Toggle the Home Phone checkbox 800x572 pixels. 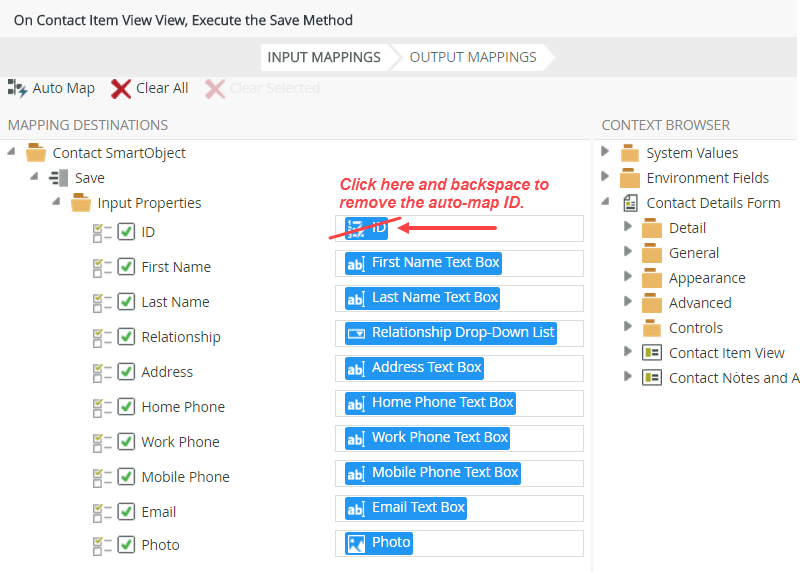click(126, 406)
